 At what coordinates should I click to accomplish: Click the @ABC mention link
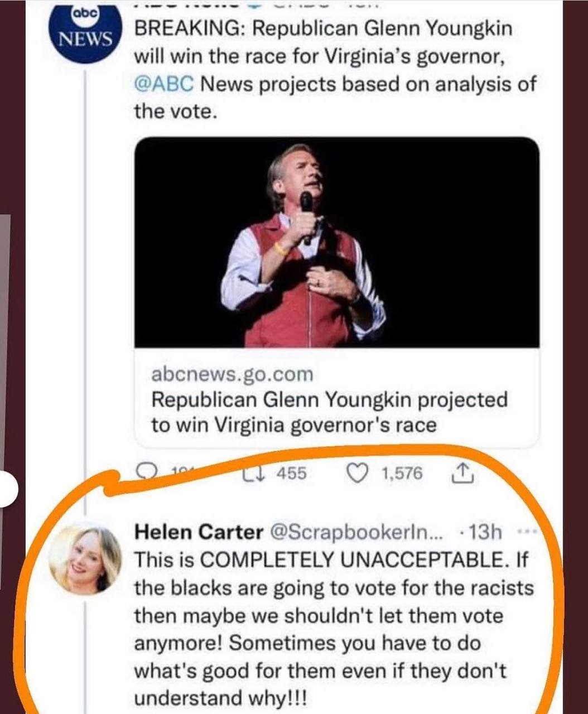pyautogui.click(x=163, y=85)
